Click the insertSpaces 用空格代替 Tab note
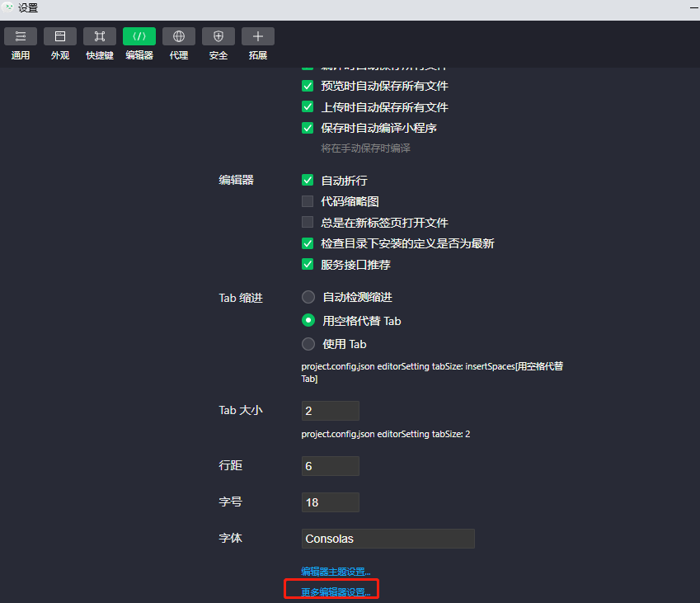The width and height of the screenshot is (700, 603). pyautogui.click(x=432, y=373)
